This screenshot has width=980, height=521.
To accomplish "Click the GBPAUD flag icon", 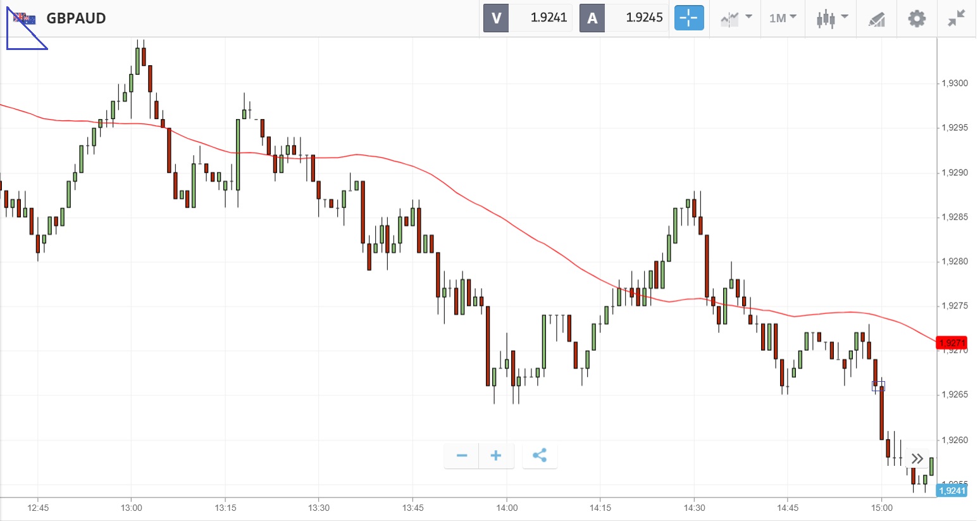I will click(x=25, y=18).
